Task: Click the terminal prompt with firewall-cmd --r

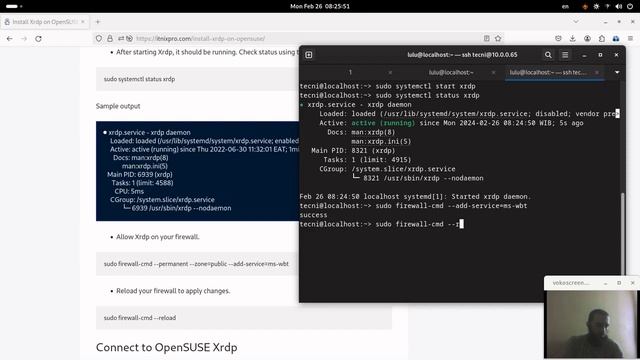Action: coord(381,224)
